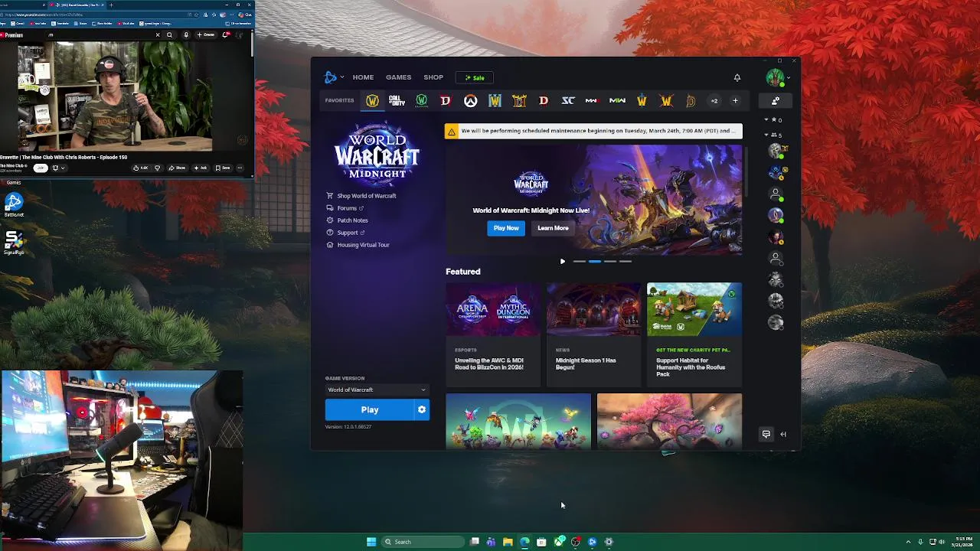Resume the banner carousel autoplay
This screenshot has width=980, height=551.
pos(563,262)
